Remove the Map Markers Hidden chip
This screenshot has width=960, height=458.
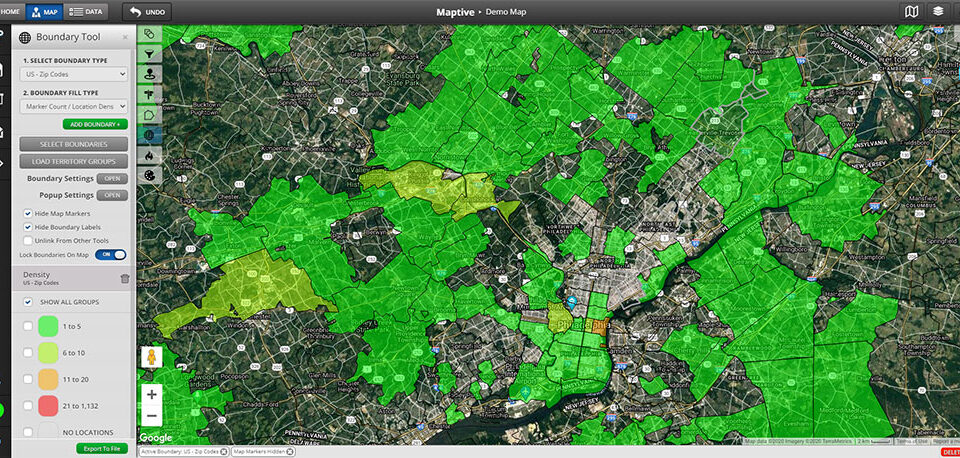coord(290,451)
